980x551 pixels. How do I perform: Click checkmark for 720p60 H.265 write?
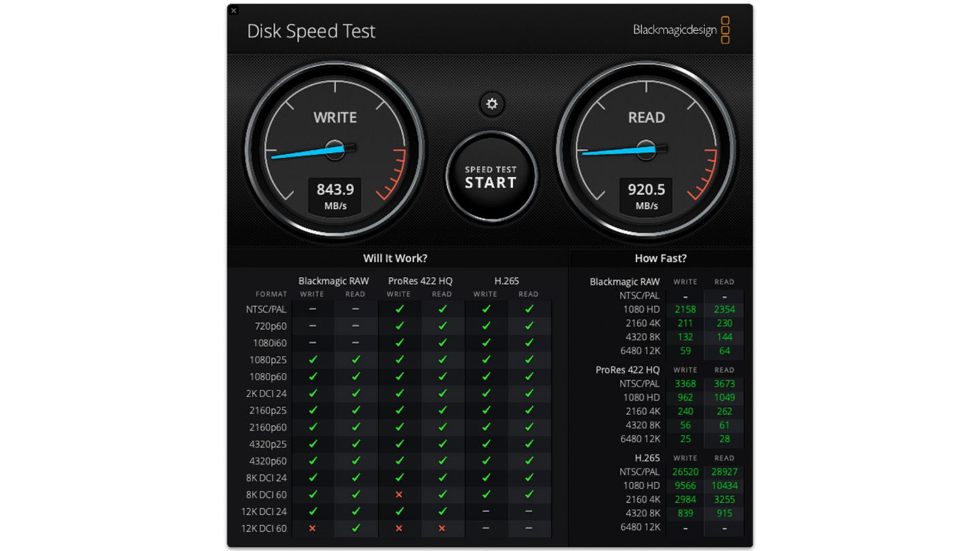[x=486, y=326]
